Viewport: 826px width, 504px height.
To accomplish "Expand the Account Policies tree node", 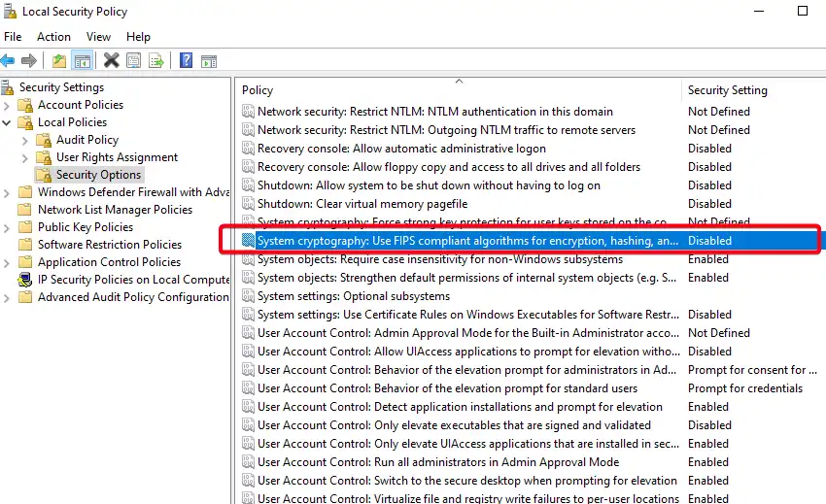I will pyautogui.click(x=8, y=105).
